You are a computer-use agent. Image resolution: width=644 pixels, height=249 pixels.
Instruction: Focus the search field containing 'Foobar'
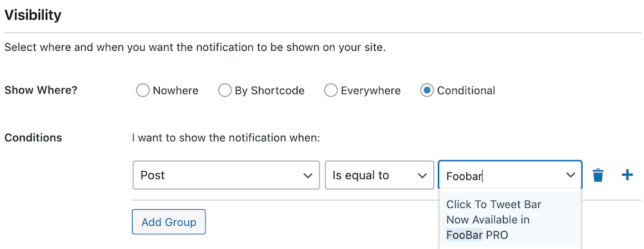pos(510,175)
